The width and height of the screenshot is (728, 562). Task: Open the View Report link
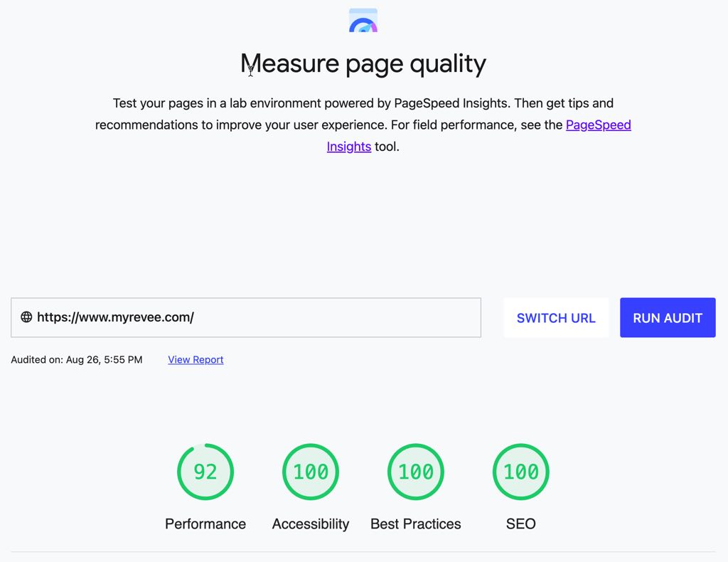pos(196,359)
